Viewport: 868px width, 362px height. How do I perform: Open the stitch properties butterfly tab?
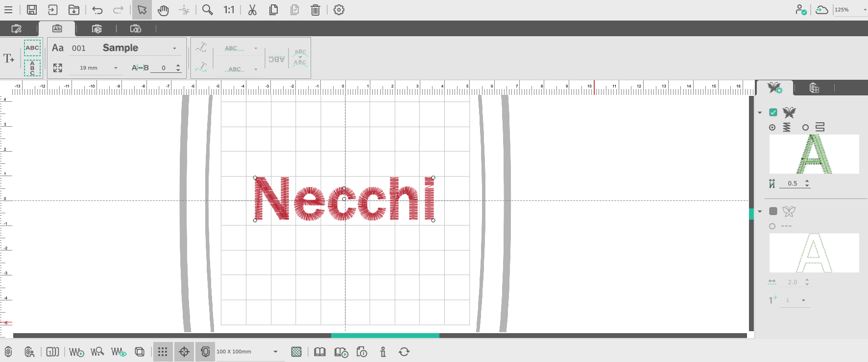(775, 88)
